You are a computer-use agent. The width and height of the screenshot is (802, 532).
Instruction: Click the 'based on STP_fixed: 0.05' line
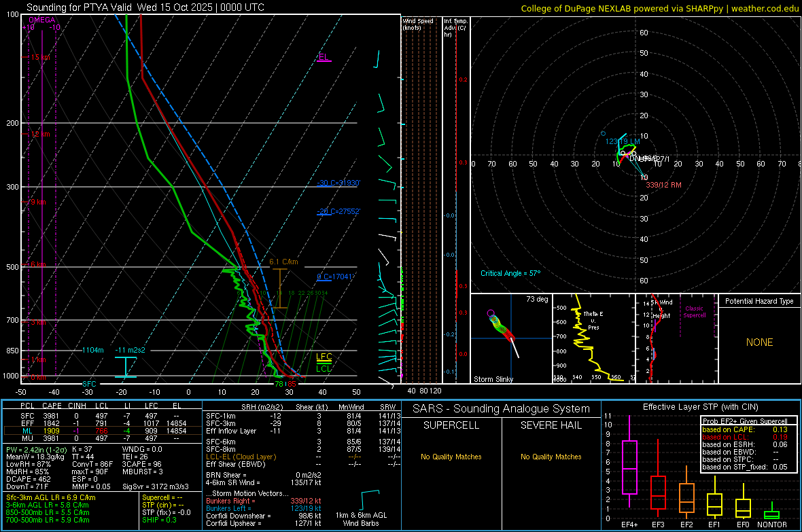pos(745,467)
